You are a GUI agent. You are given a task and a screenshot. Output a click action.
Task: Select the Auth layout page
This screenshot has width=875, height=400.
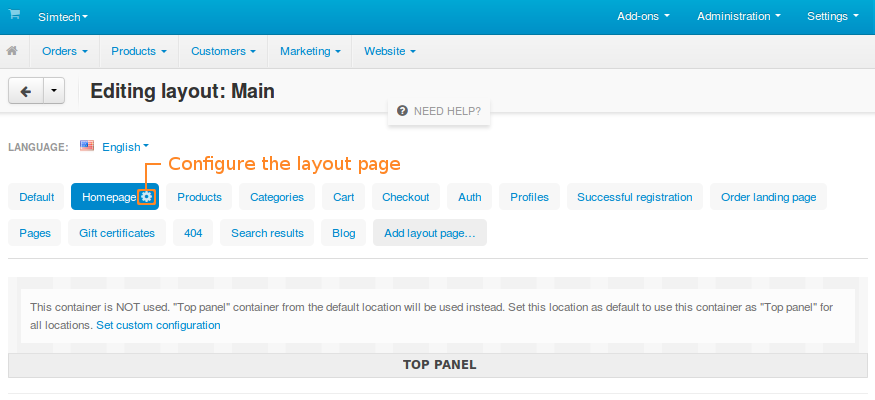tap(470, 197)
